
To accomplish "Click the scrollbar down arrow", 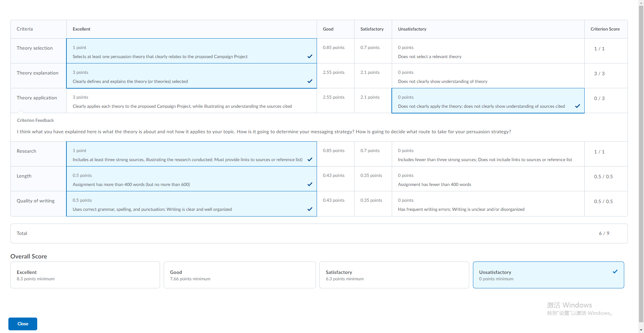I will [641, 330].
